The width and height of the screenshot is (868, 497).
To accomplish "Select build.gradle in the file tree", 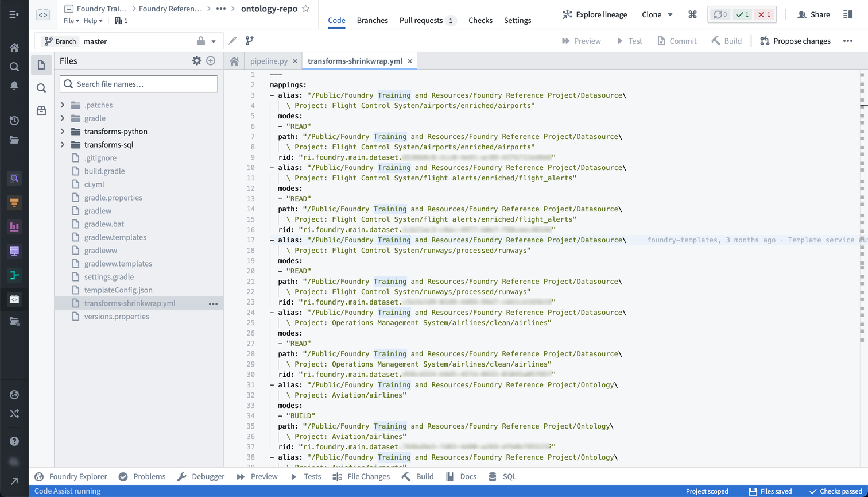I will coord(104,171).
